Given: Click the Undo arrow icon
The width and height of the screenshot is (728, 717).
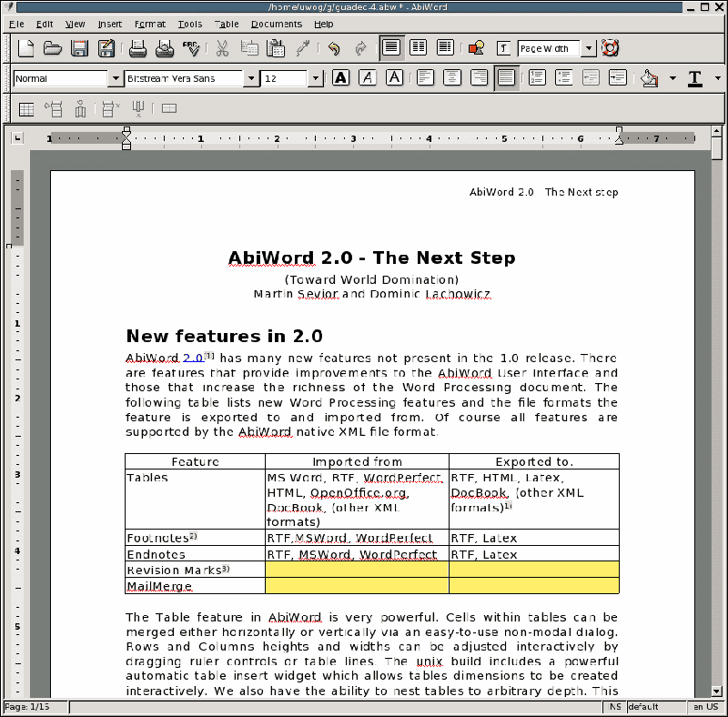Looking at the screenshot, I should (x=334, y=48).
